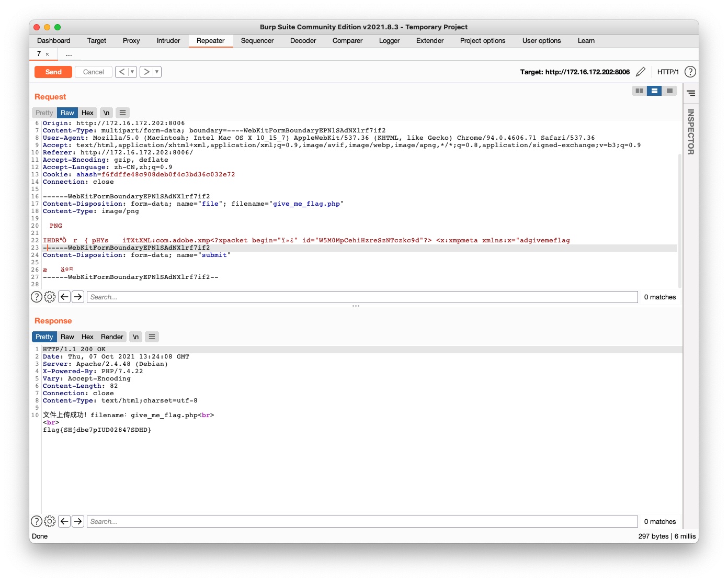Toggle non-printable chars in response
The height and width of the screenshot is (582, 728).
[135, 337]
